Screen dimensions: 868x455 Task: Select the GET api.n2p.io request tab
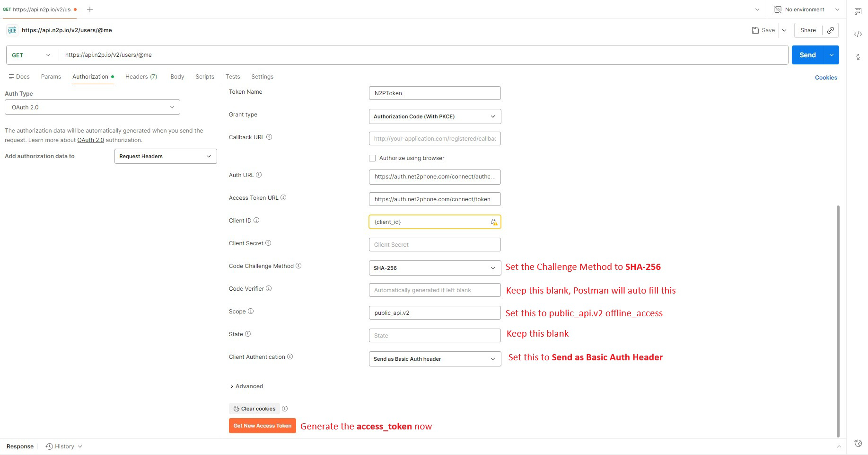click(x=40, y=9)
